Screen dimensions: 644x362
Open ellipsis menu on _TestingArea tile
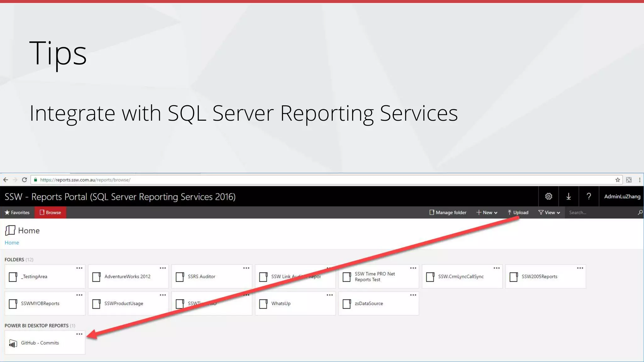[79, 268]
